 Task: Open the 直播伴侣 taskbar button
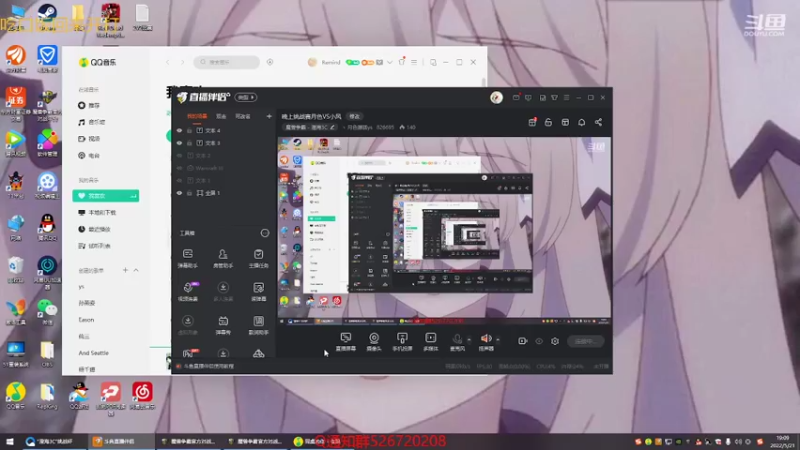coord(120,441)
